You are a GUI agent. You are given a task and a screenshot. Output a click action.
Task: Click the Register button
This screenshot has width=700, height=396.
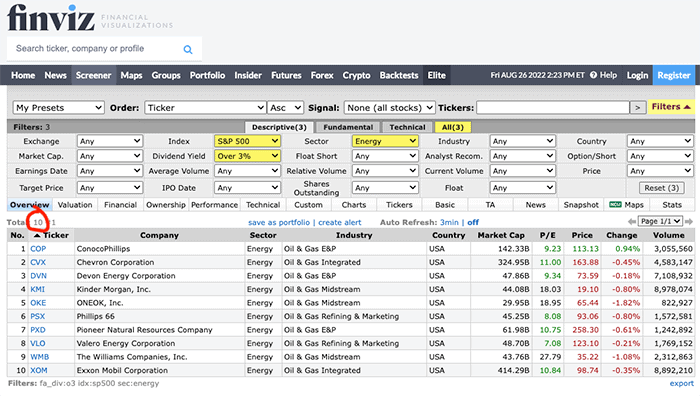tap(674, 75)
